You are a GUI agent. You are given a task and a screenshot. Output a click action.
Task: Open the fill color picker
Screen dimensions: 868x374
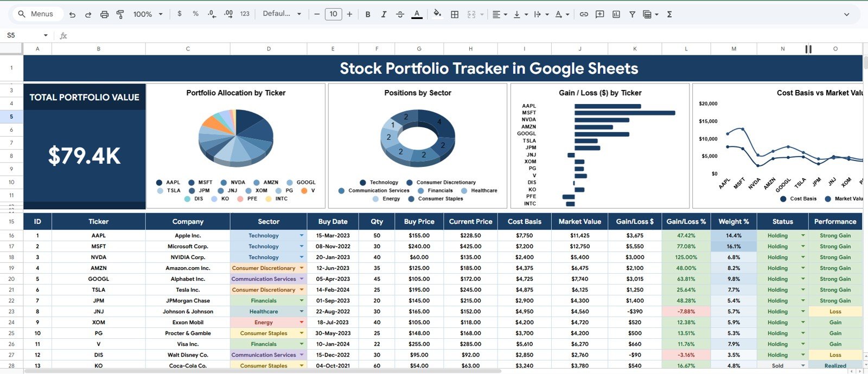437,14
